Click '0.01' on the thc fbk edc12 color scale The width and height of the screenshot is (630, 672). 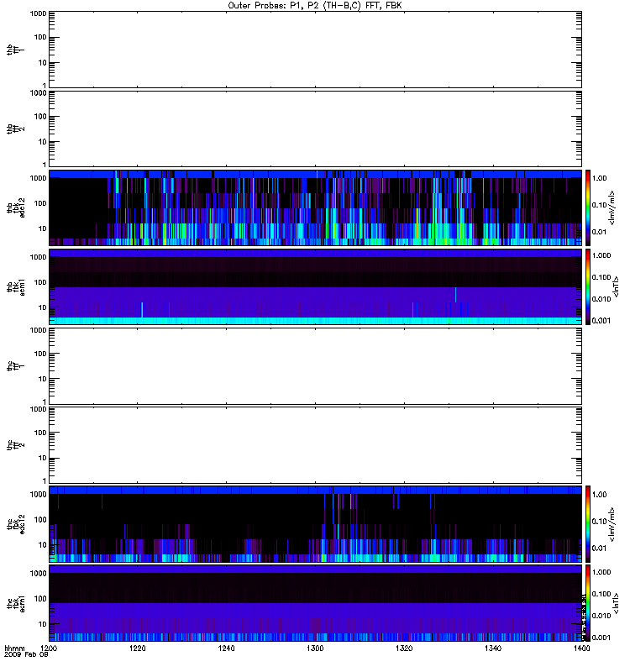point(600,549)
